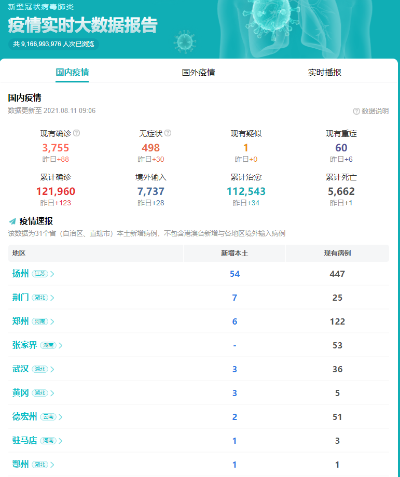Click the 境外输入 value 7,737
Viewport: 400px width, 477px height.
pyautogui.click(x=151, y=191)
